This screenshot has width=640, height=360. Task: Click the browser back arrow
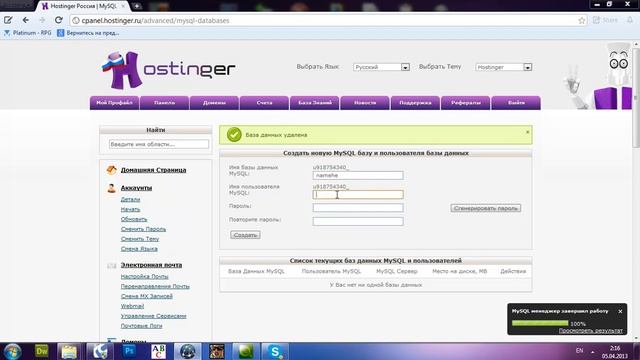26,20
